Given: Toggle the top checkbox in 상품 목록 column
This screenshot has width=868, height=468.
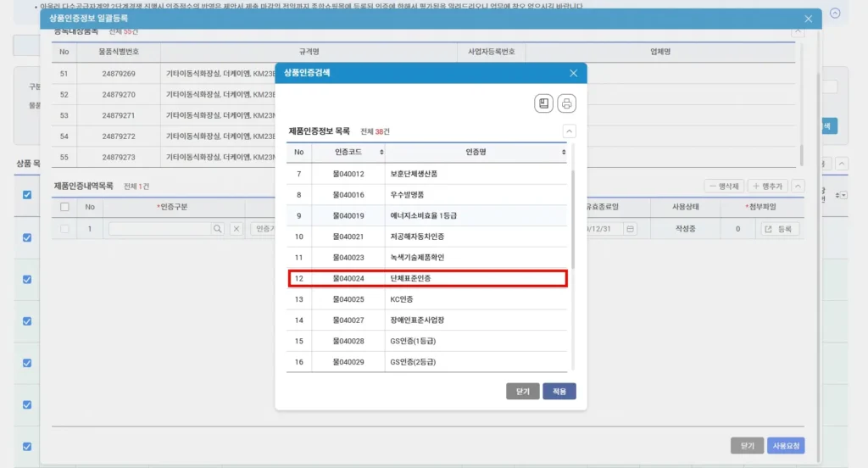Looking at the screenshot, I should pos(27,195).
